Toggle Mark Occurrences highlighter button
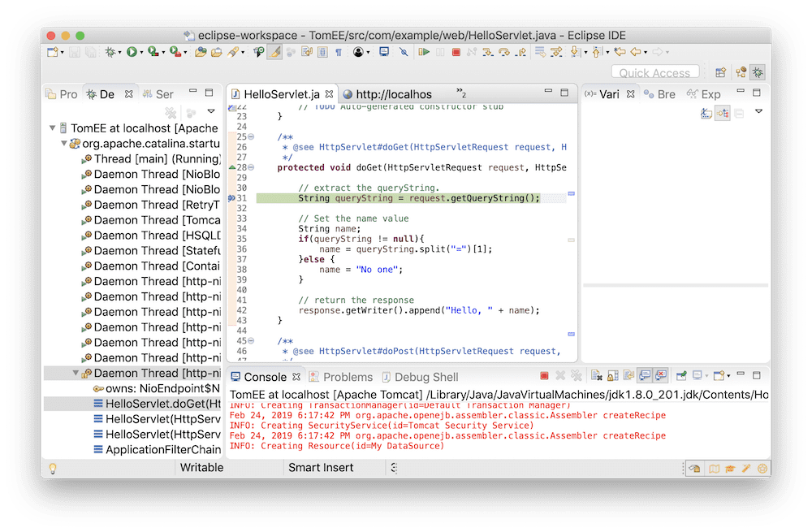This screenshot has height=532, width=812. tap(275, 52)
